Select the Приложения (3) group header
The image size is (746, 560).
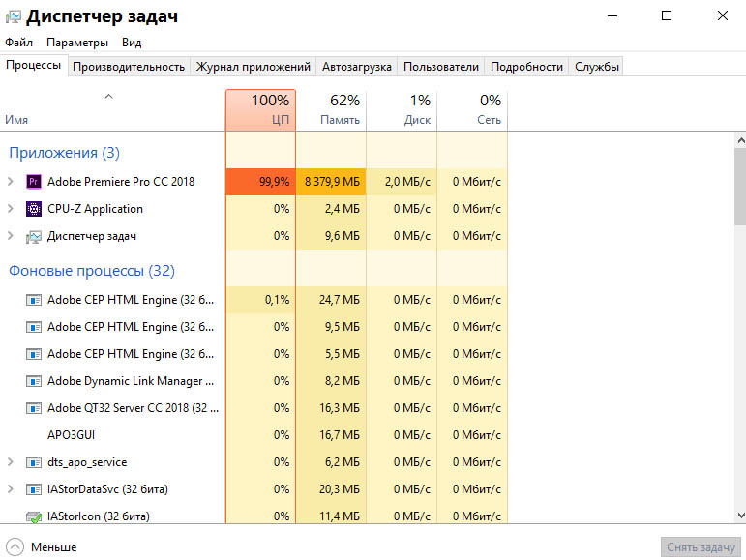point(64,153)
